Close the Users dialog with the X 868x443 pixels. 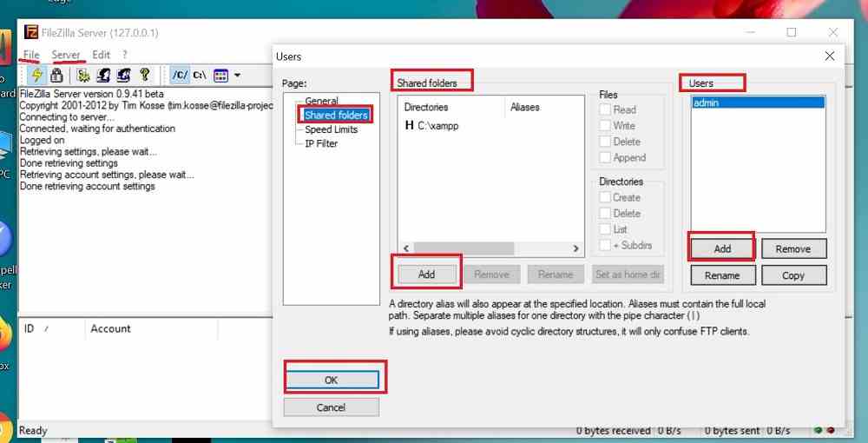pyautogui.click(x=829, y=56)
